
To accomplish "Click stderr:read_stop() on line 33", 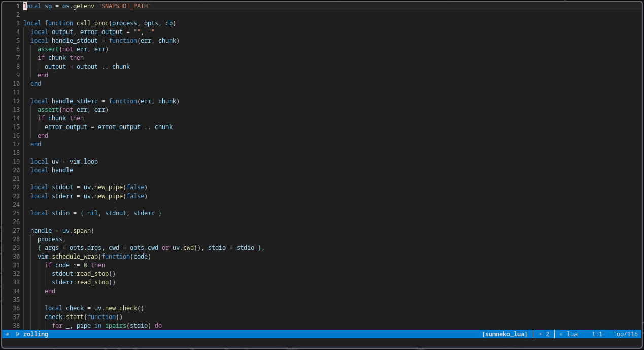I will click(x=84, y=282).
